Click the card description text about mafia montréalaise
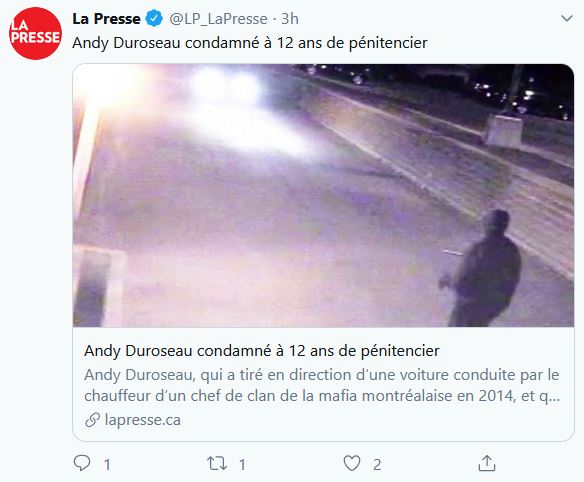This screenshot has height=482, width=584. [322, 385]
